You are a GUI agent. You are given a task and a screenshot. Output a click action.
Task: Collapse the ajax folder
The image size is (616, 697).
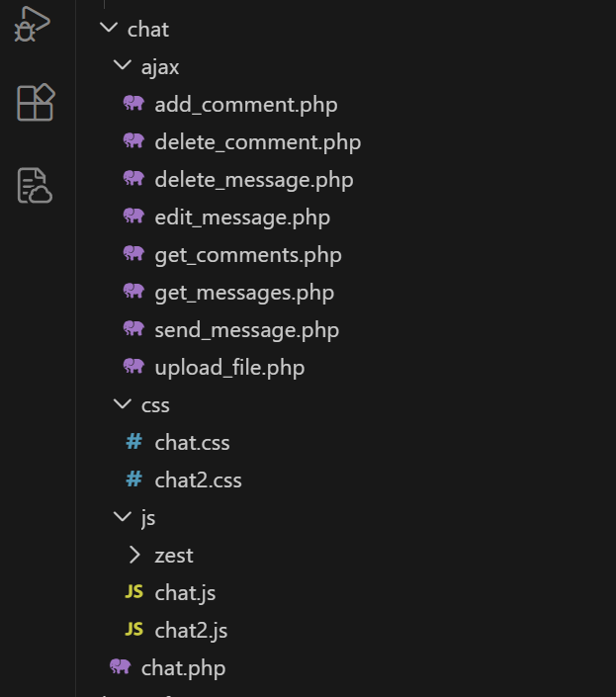pyautogui.click(x=122, y=66)
